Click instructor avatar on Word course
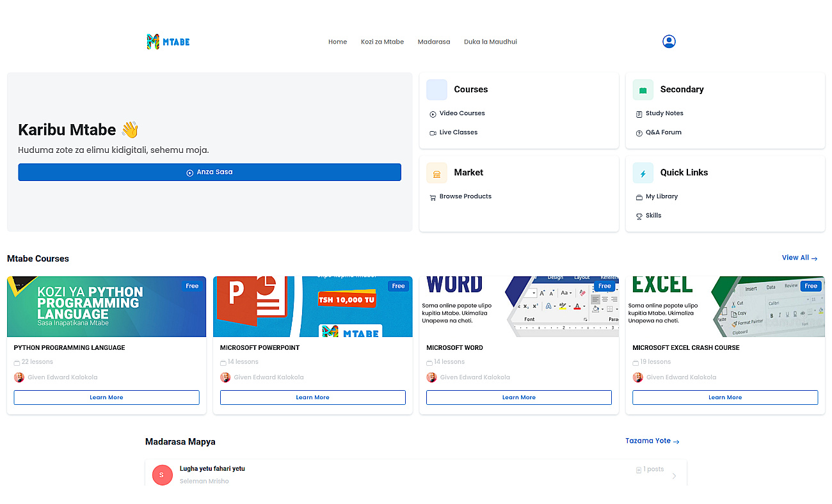Screen dimensions: 832x504 tap(431, 377)
